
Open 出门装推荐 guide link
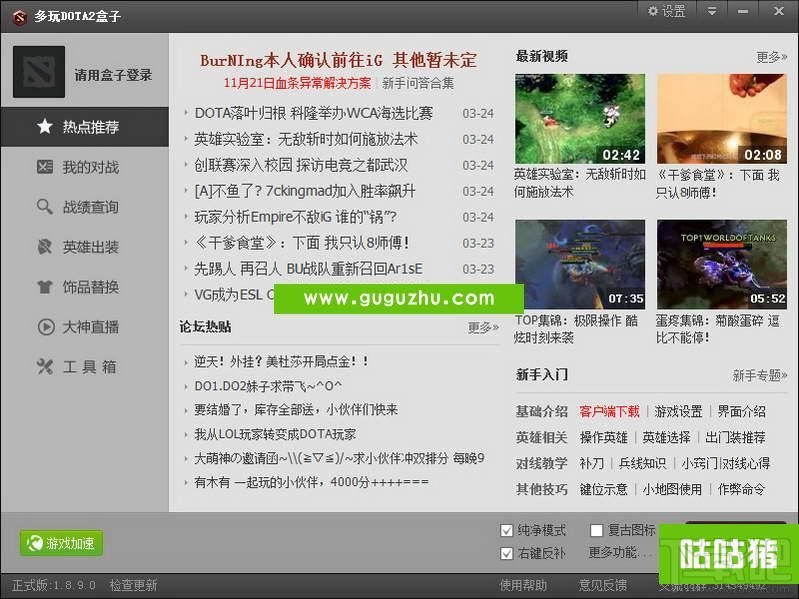click(735, 438)
